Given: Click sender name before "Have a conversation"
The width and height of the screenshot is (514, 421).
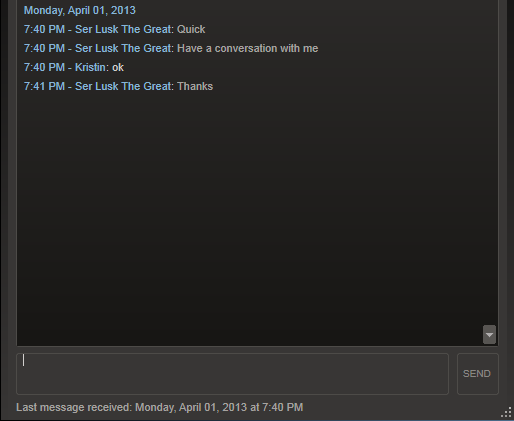Looking at the screenshot, I should (x=123, y=48).
